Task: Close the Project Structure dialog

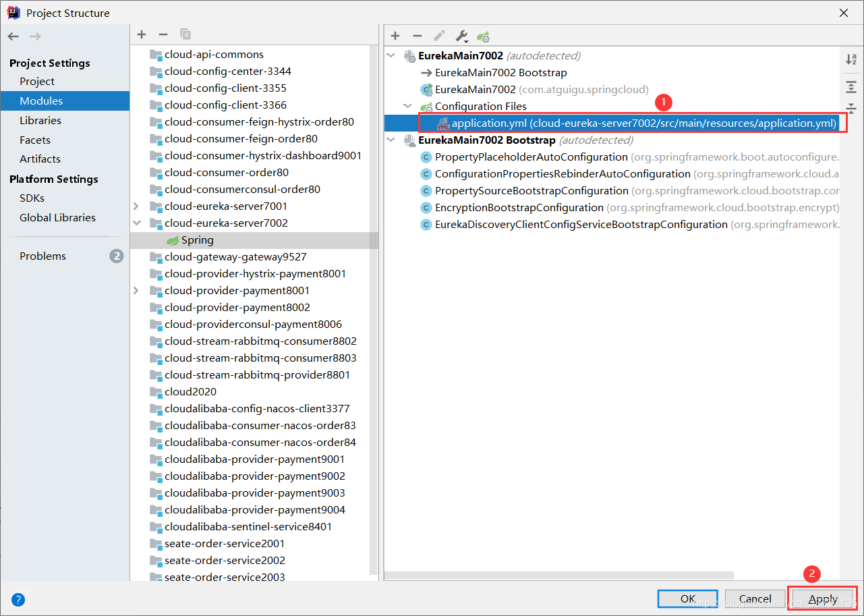Action: [x=844, y=13]
